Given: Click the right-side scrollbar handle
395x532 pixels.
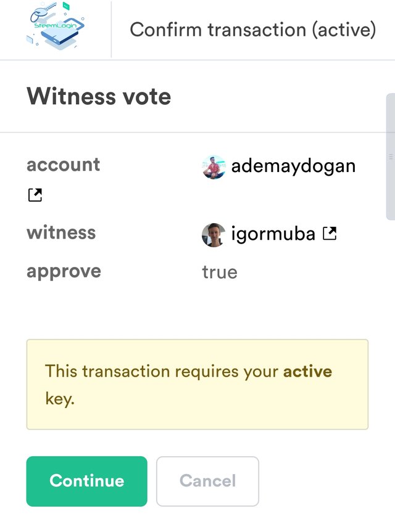Looking at the screenshot, I should point(391,157).
